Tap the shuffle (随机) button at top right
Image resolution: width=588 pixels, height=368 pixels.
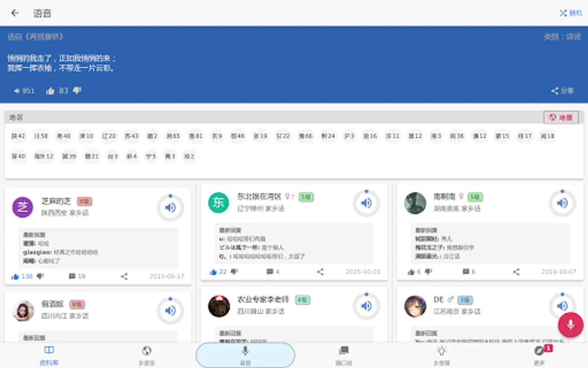(x=570, y=13)
